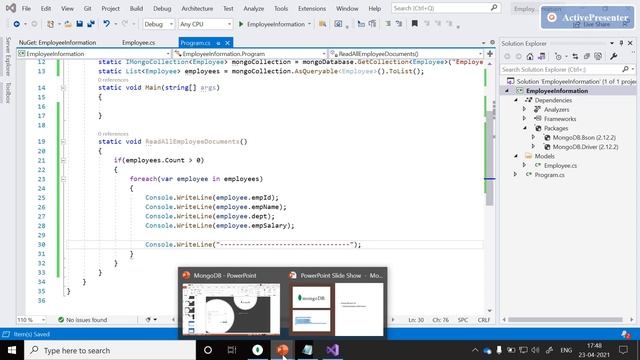Click the ENG language indicator

click(x=566, y=350)
